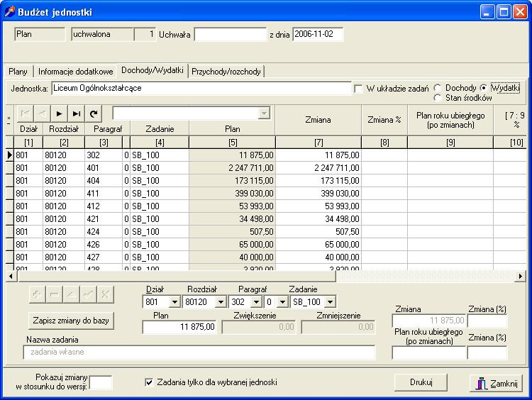Open the toolbar combo box dropdown
The image size is (532, 400).
[x=264, y=113]
